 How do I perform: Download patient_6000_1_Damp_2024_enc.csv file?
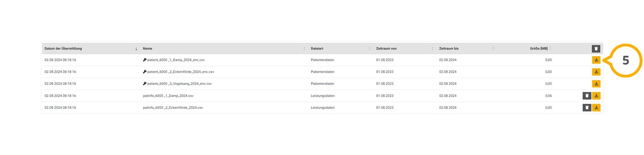coord(596,60)
